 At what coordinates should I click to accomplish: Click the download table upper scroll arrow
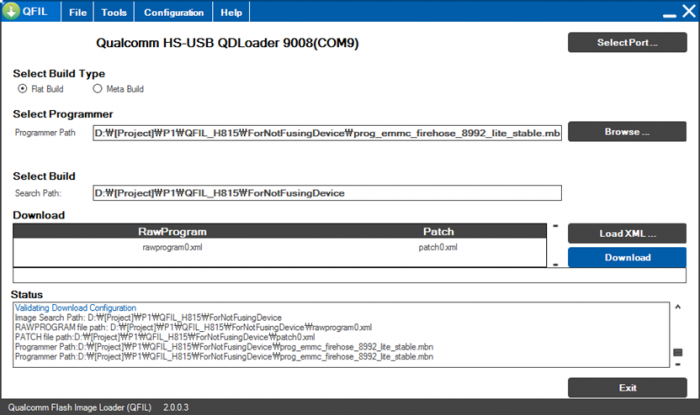click(556, 226)
